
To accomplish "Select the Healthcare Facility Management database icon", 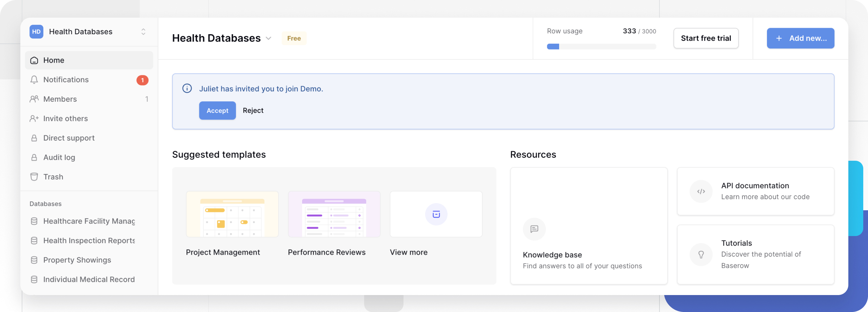I will (34, 221).
